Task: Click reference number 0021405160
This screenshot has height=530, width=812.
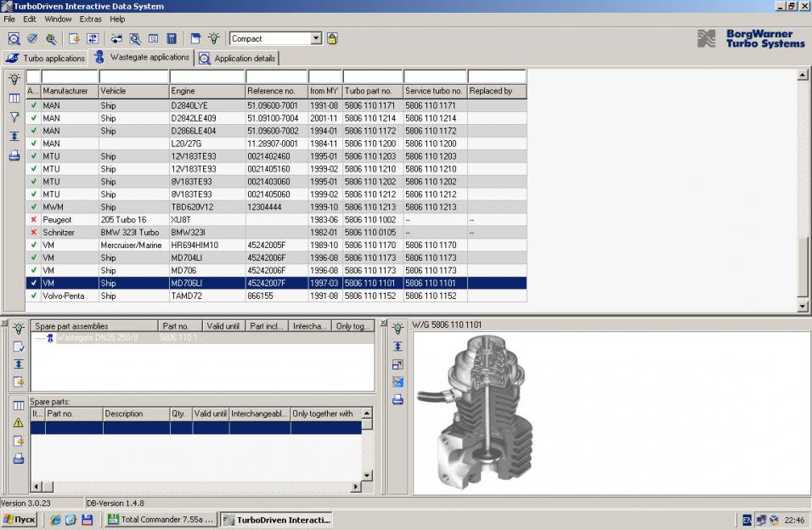Action: (268, 169)
